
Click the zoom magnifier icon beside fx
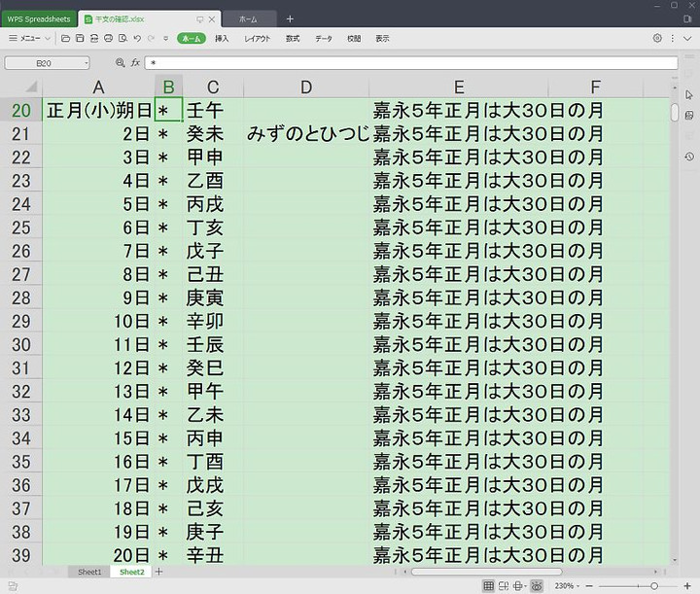coord(121,62)
